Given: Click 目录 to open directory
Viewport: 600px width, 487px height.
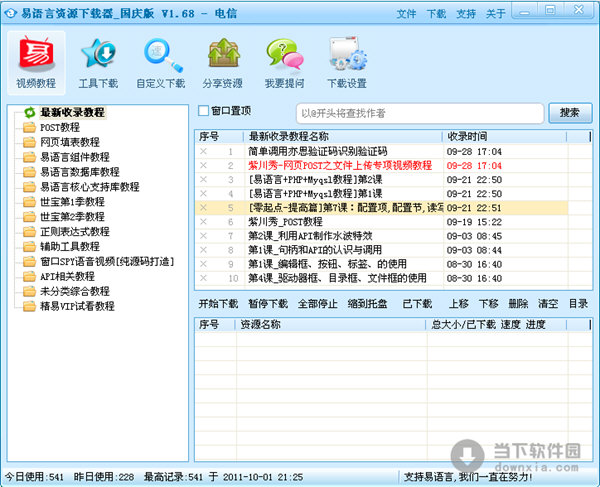Looking at the screenshot, I should coord(578,304).
